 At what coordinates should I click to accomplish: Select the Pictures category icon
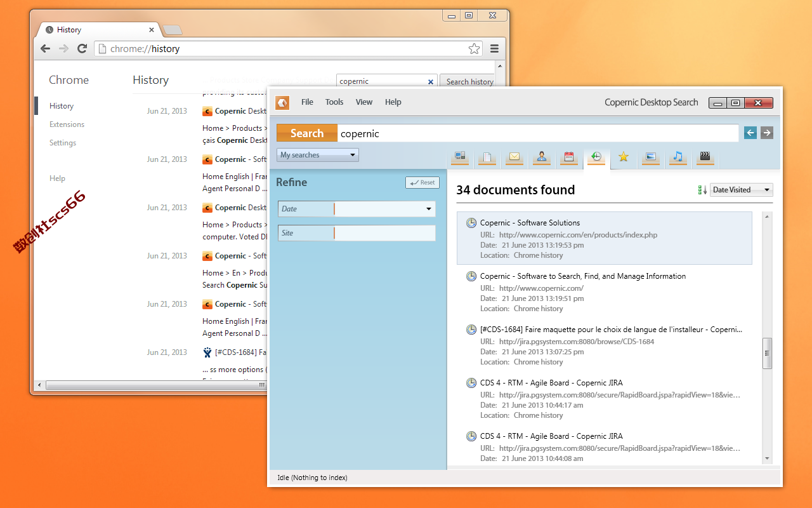tap(650, 157)
